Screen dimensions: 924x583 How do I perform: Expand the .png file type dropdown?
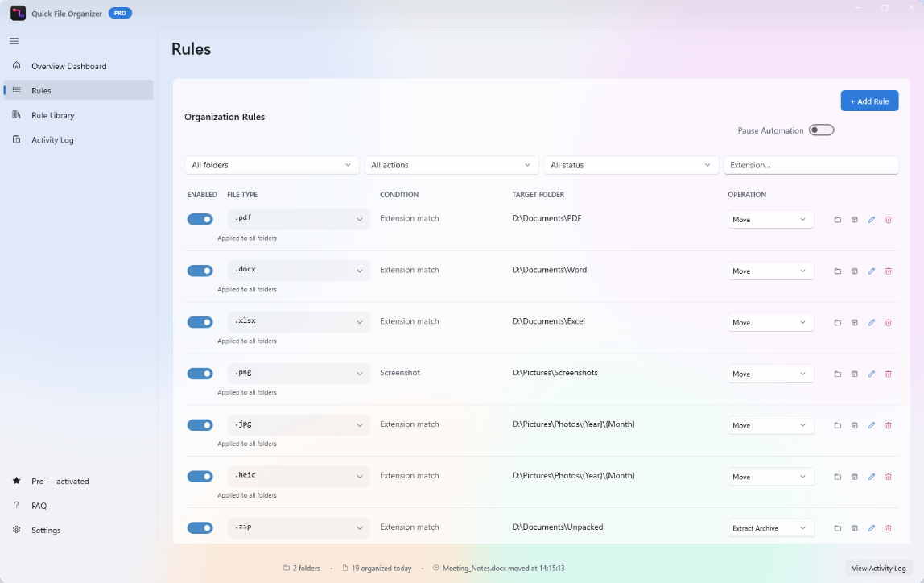coord(299,373)
